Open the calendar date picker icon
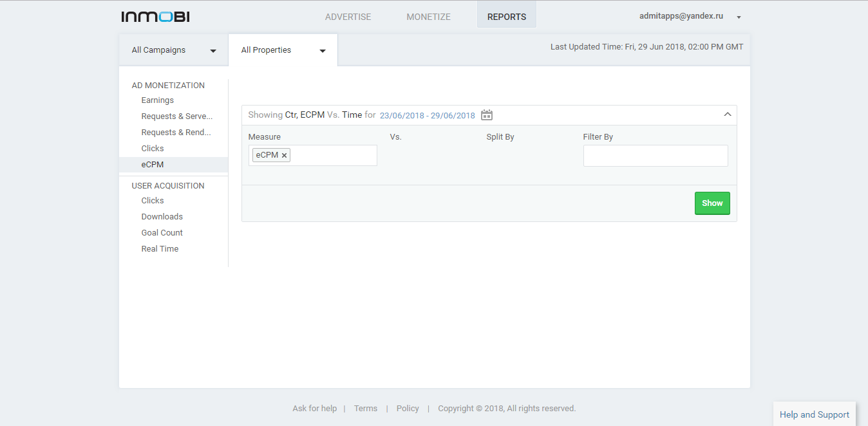This screenshot has height=426, width=868. (x=487, y=115)
